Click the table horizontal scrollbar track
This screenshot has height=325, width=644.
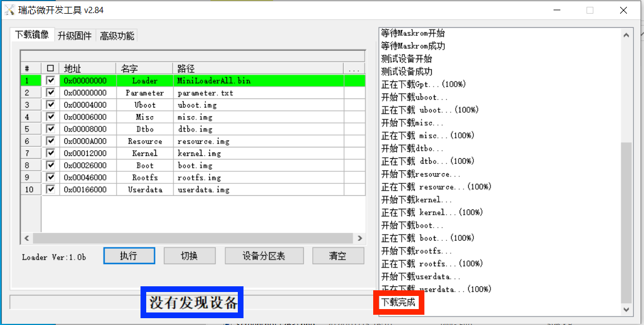pyautogui.click(x=193, y=238)
